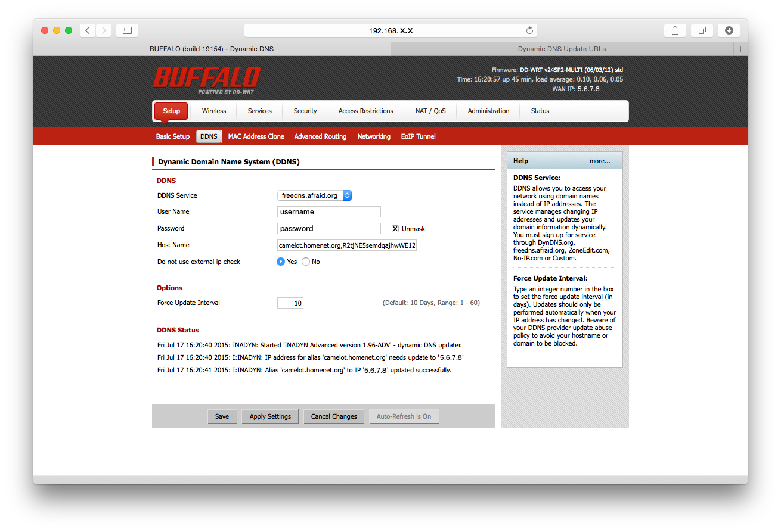Click the back navigation arrow in Safari
The image size is (781, 532).
(x=87, y=30)
